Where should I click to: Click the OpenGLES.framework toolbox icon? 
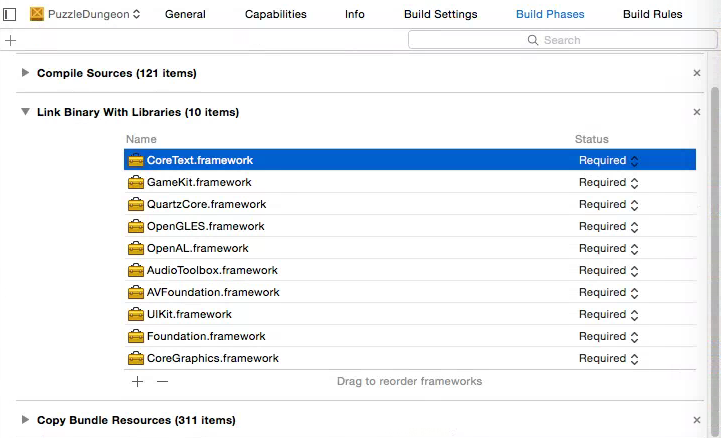point(136,226)
